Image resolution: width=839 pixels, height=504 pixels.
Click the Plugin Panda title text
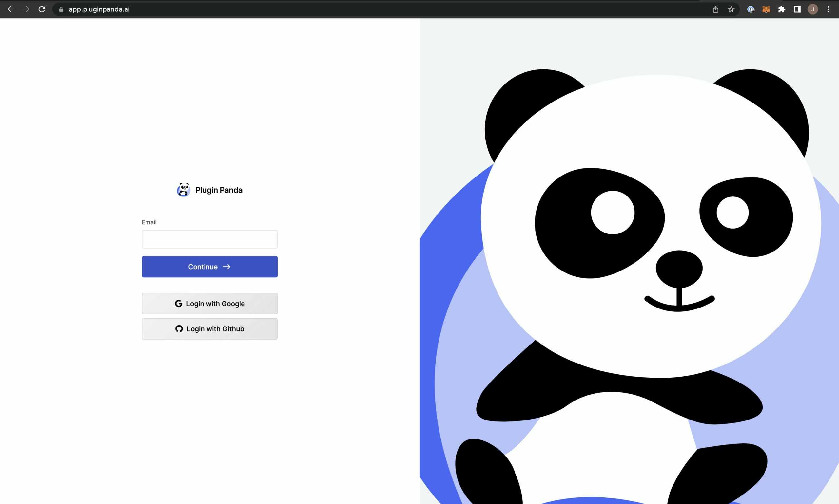(219, 190)
